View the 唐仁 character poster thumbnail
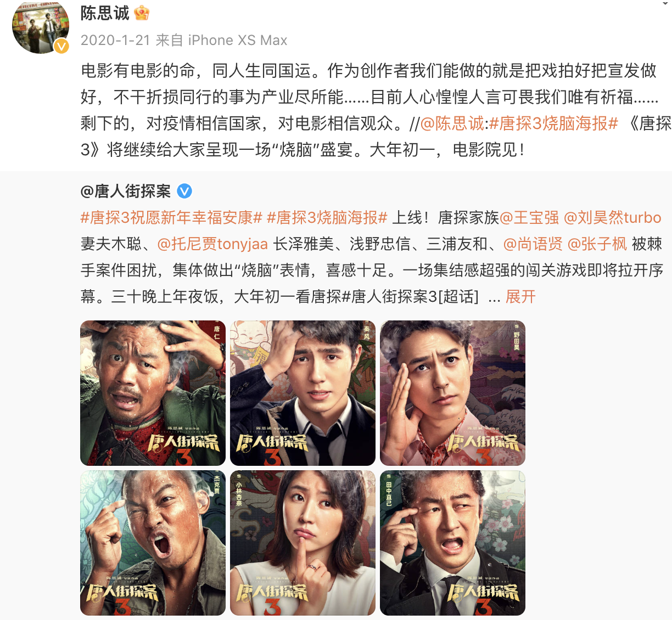The image size is (672, 620). click(153, 393)
